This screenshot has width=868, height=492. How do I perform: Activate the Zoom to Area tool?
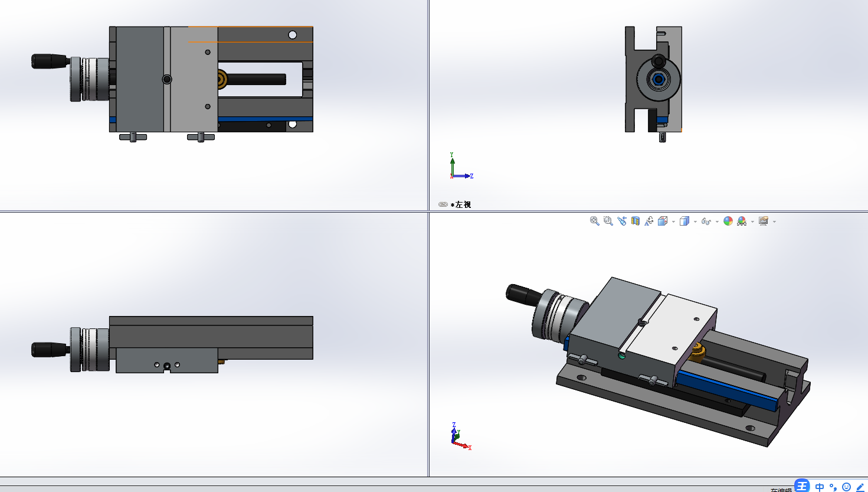point(608,221)
